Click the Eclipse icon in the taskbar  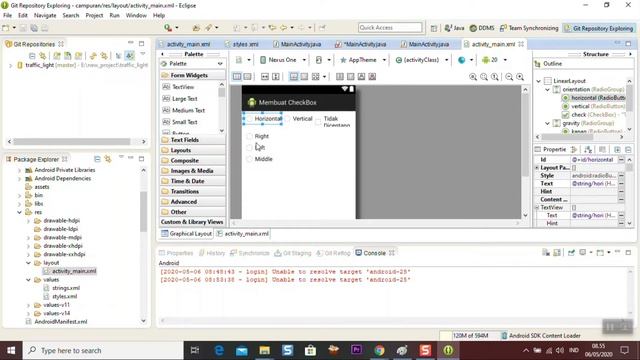(448, 350)
